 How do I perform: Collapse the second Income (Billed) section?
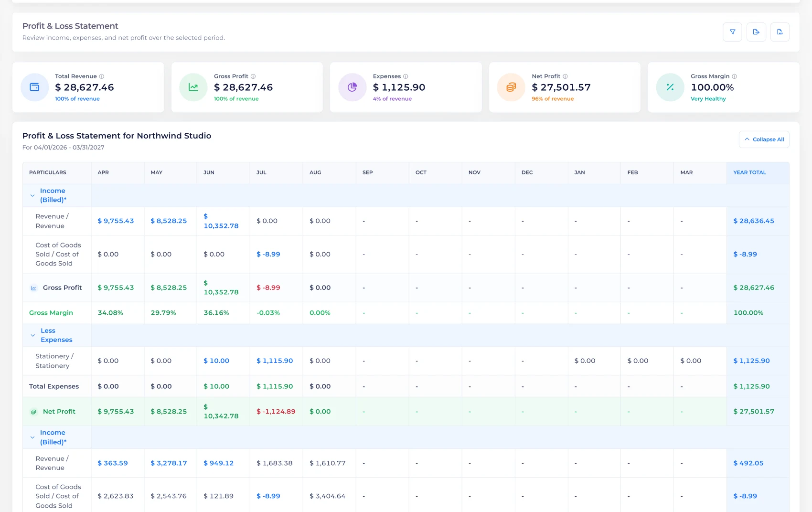pos(32,437)
